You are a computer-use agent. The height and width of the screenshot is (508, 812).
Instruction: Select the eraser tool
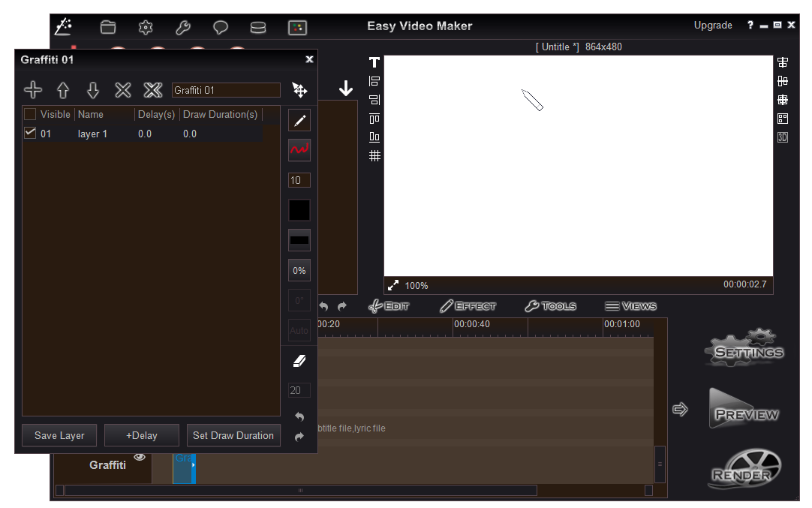click(x=299, y=361)
